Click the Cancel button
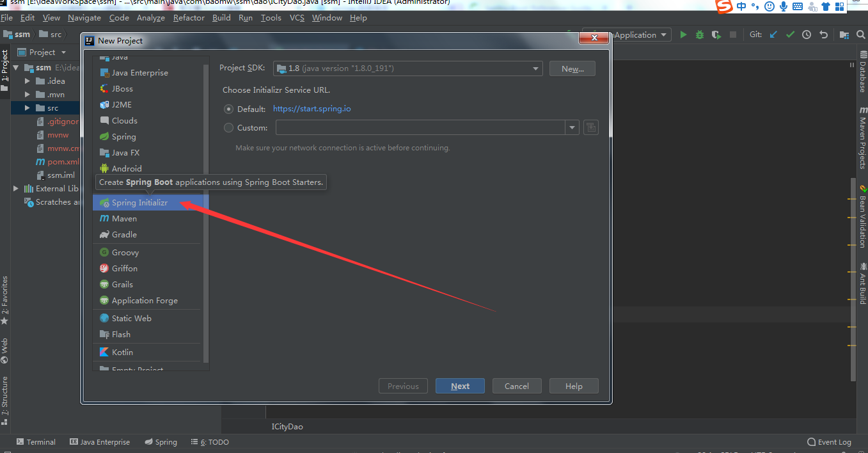The width and height of the screenshot is (868, 453). [517, 386]
